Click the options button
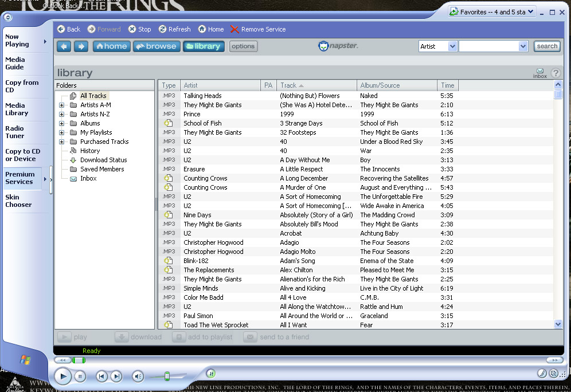571x392 pixels. click(243, 46)
